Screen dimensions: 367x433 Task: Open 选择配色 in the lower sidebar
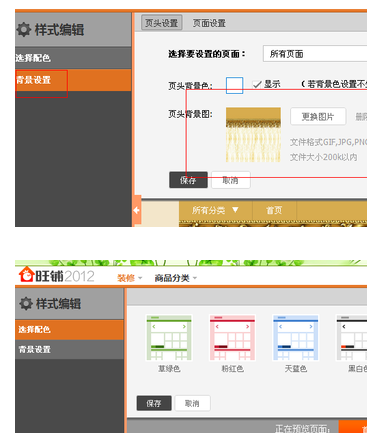click(69, 330)
